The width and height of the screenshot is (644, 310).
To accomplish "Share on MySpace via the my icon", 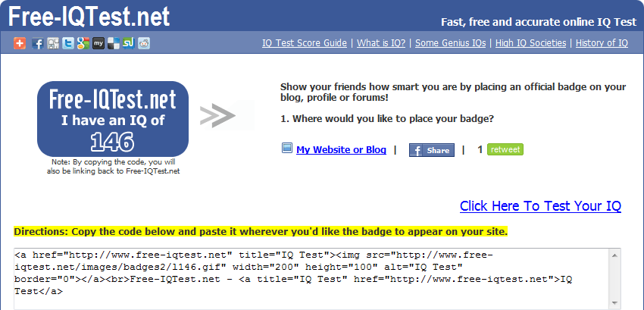I will [98, 43].
